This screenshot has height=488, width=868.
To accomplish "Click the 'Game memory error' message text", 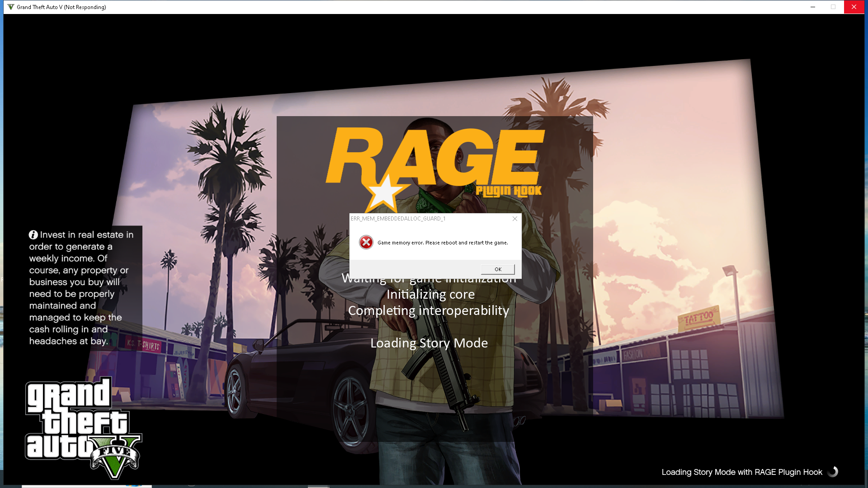I will 443,243.
